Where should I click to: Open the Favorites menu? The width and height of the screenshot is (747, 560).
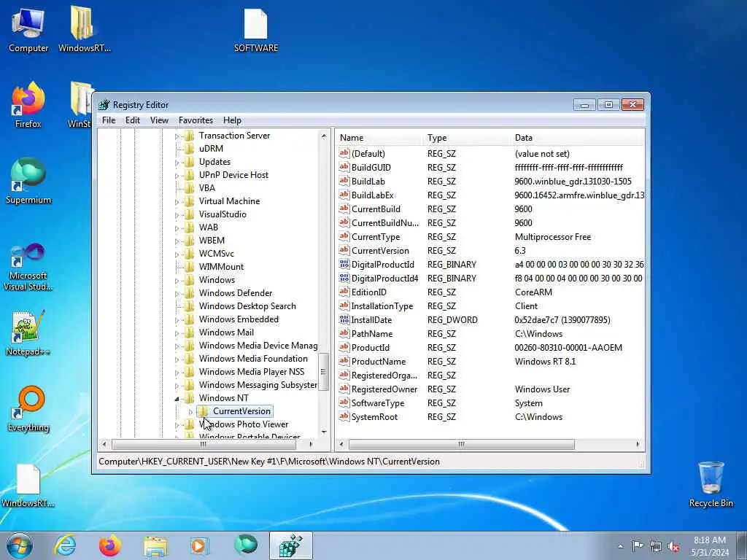[x=196, y=120]
